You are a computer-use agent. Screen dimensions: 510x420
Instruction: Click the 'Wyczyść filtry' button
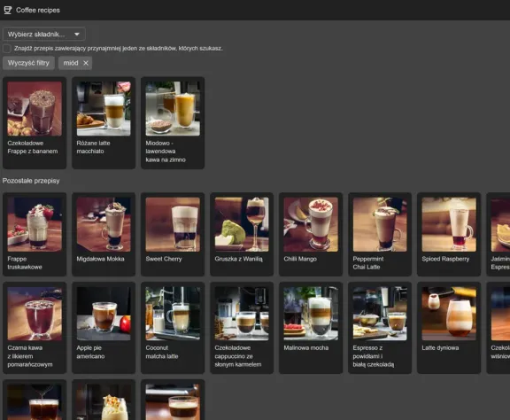pyautogui.click(x=28, y=63)
